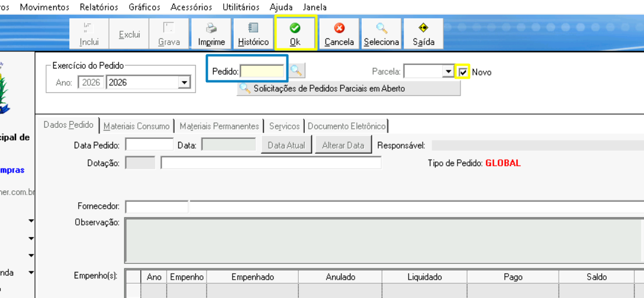Click the red Cancela toolbar icon
The height and width of the screenshot is (298, 644).
339,28
